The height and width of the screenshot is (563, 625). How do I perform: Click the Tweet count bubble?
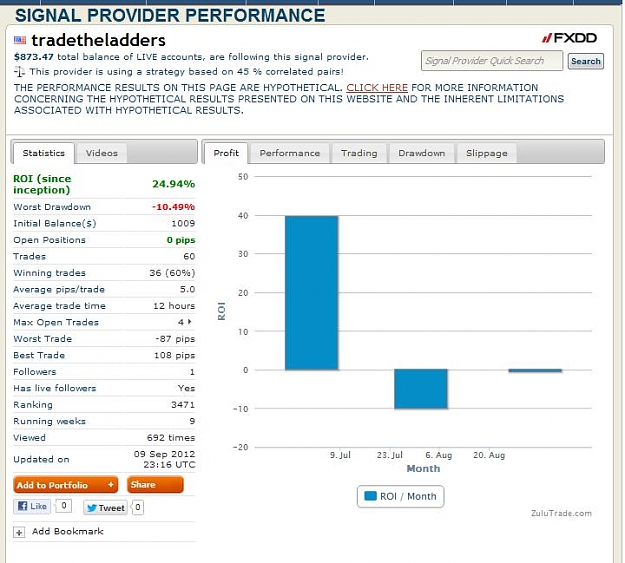(138, 507)
